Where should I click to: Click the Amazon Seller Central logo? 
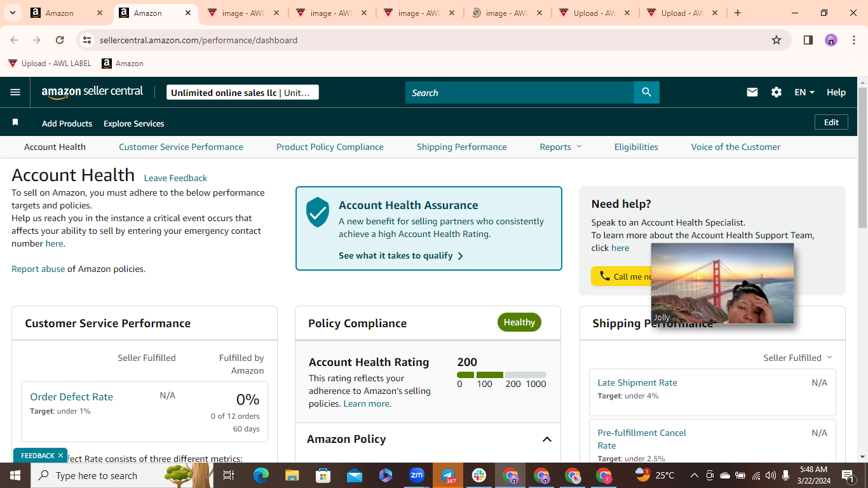[93, 92]
